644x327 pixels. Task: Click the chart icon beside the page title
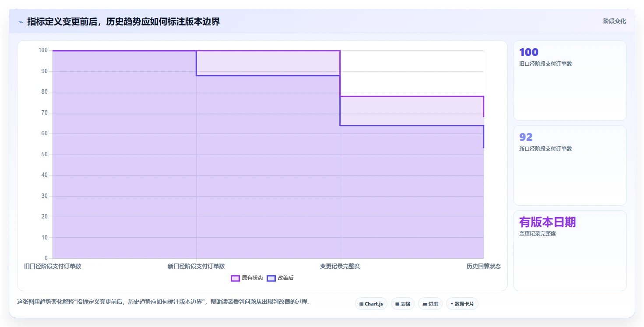coord(21,22)
